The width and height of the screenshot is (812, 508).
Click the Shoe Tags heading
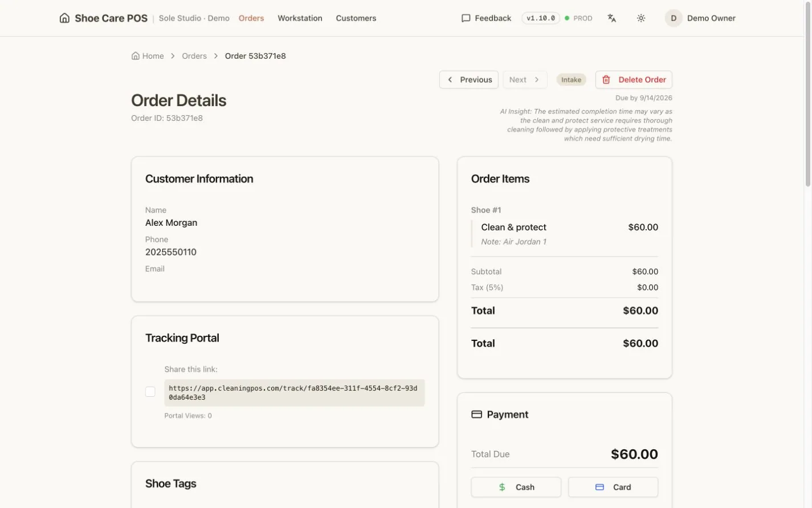pyautogui.click(x=171, y=483)
